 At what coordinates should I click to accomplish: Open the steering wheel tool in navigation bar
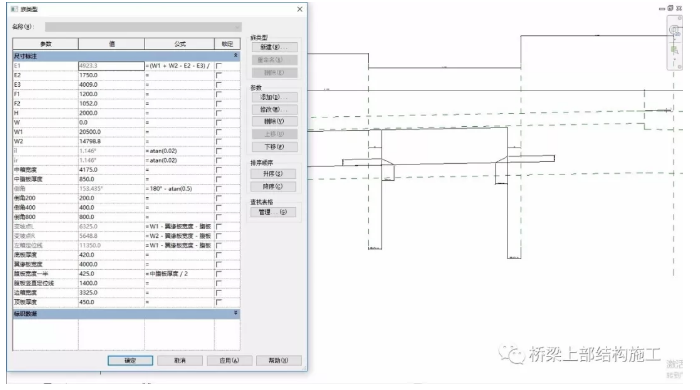coord(674,30)
